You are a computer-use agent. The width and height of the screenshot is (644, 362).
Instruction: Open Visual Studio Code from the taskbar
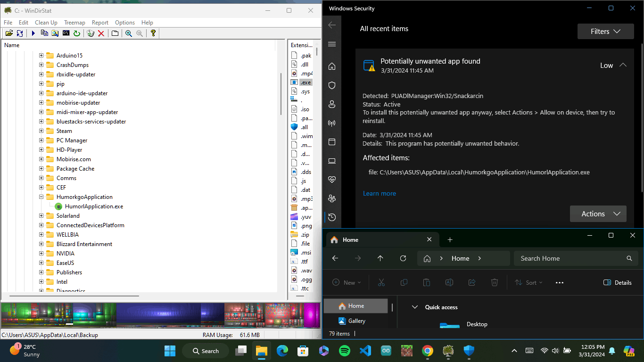pyautogui.click(x=365, y=351)
